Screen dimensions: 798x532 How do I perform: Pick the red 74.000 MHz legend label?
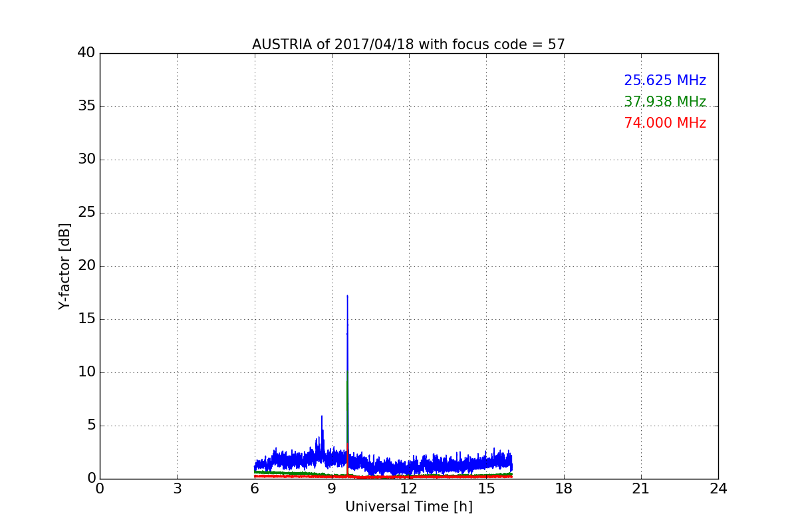(665, 123)
